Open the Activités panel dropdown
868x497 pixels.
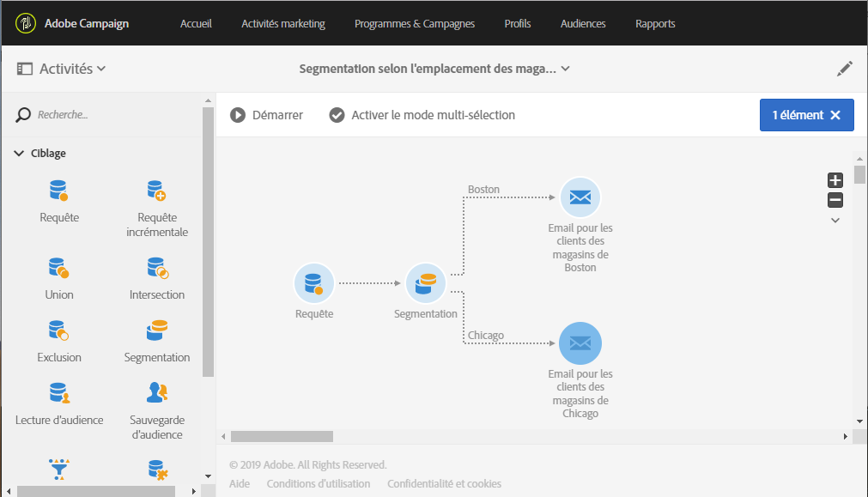tap(101, 69)
